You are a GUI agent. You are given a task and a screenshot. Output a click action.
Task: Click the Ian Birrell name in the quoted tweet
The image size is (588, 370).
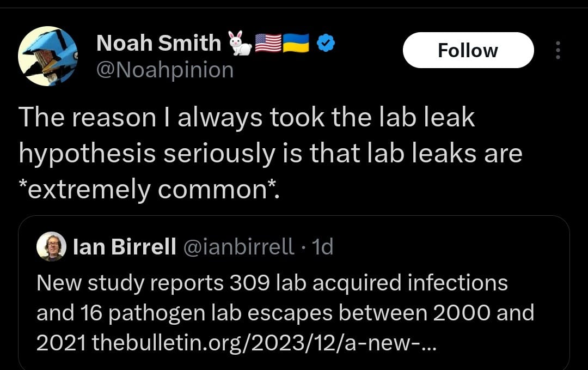coord(124,247)
